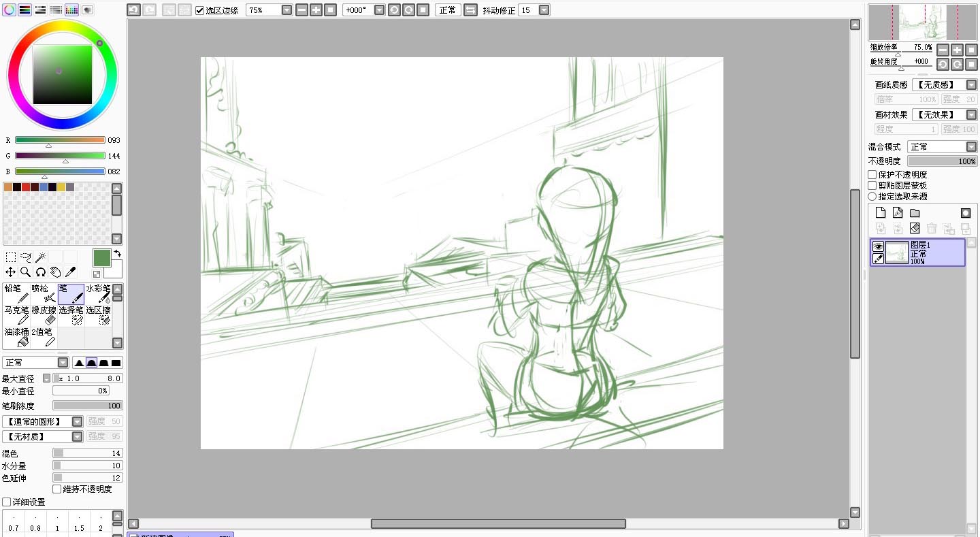Select the 铅笔 pencil tool
Viewport: 980px width, 537px height.
coord(16,294)
